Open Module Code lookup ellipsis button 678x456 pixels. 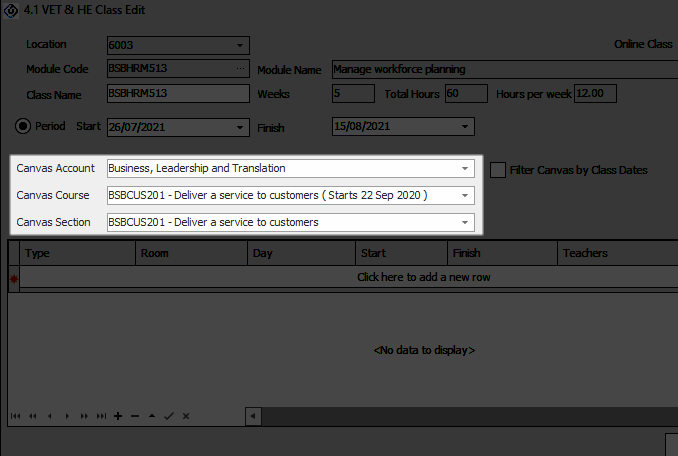pyautogui.click(x=240, y=69)
